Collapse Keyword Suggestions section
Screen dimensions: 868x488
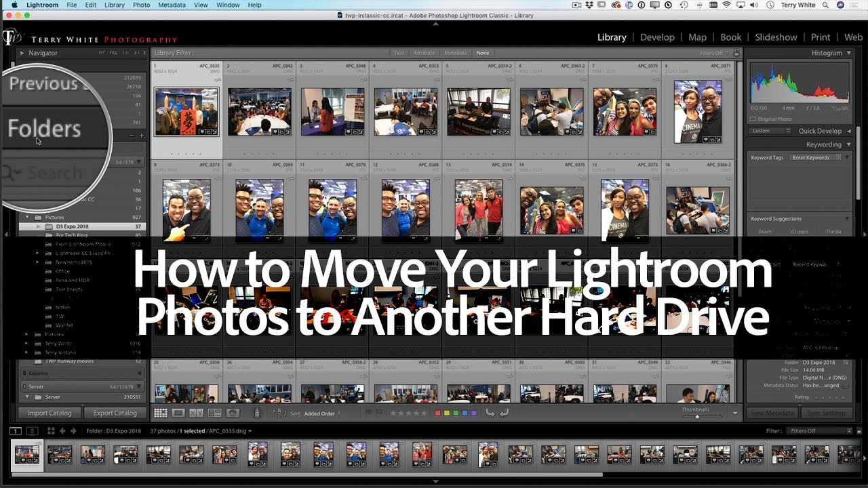(848, 218)
